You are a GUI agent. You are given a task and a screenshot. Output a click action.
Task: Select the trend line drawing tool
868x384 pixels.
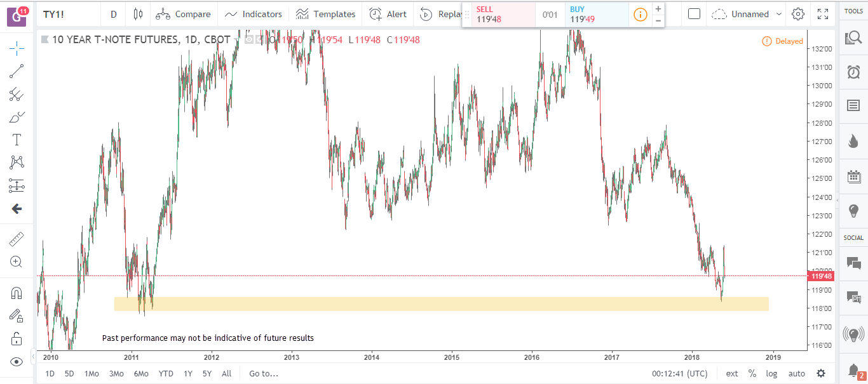pyautogui.click(x=17, y=71)
